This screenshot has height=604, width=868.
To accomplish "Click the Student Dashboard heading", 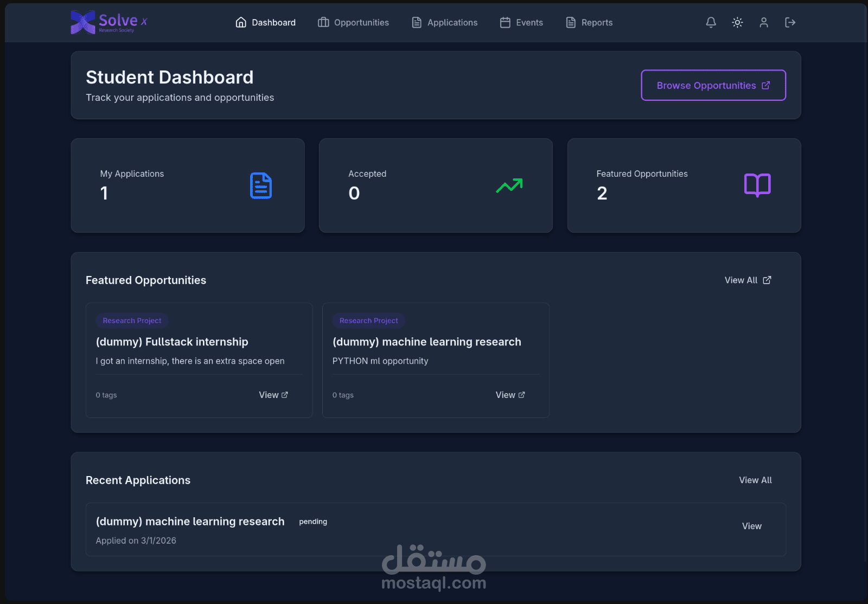I will (x=169, y=78).
